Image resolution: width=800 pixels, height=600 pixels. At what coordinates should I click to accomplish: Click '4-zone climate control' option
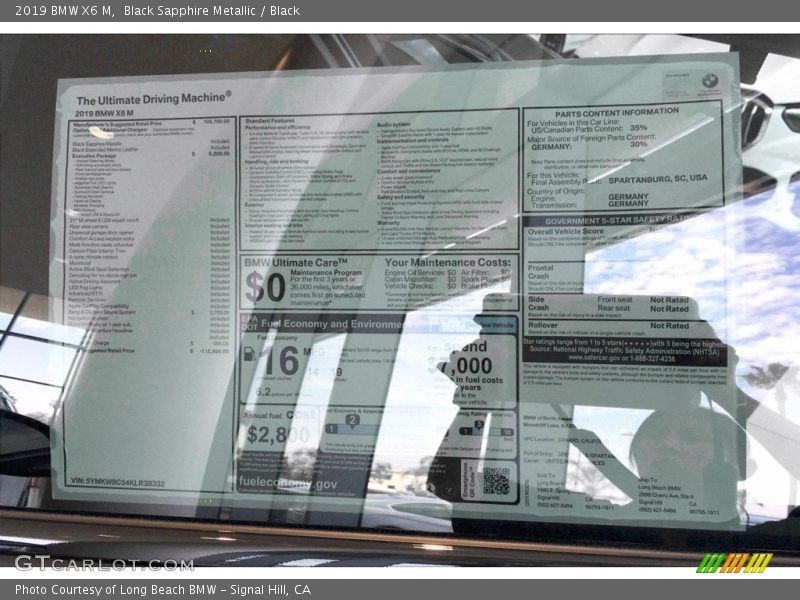pos(93,257)
